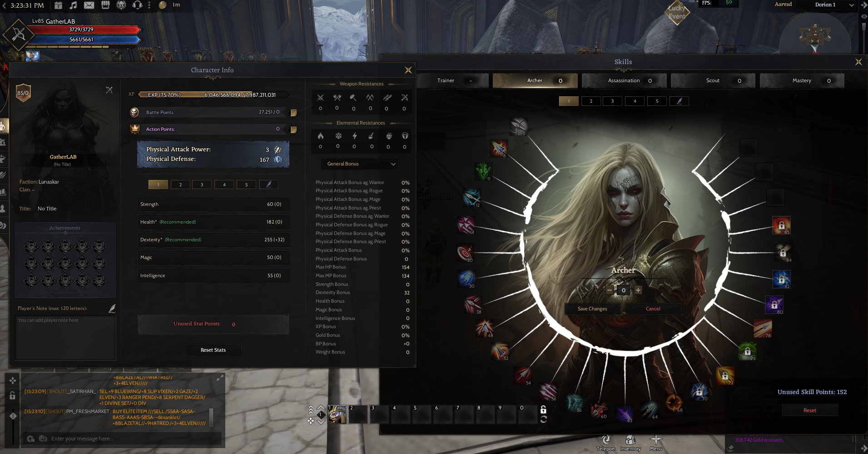The image size is (868, 454).
Task: Decrease Archer points with minus button
Action: tap(610, 290)
